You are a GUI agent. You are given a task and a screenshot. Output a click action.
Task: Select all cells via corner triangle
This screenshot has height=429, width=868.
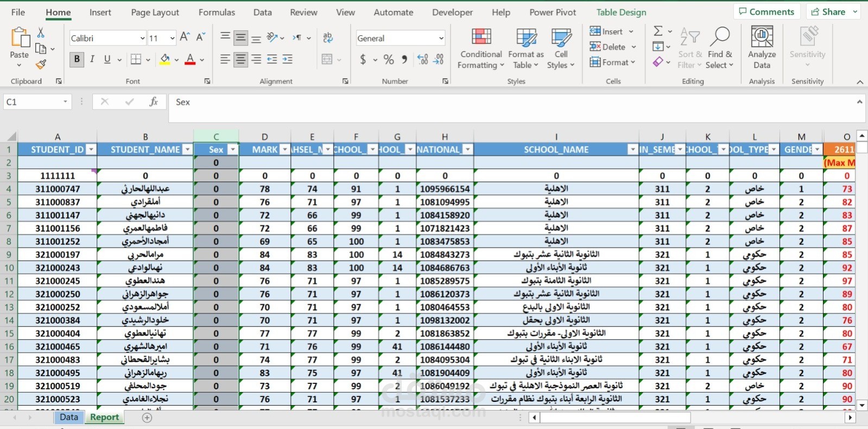pyautogui.click(x=11, y=137)
